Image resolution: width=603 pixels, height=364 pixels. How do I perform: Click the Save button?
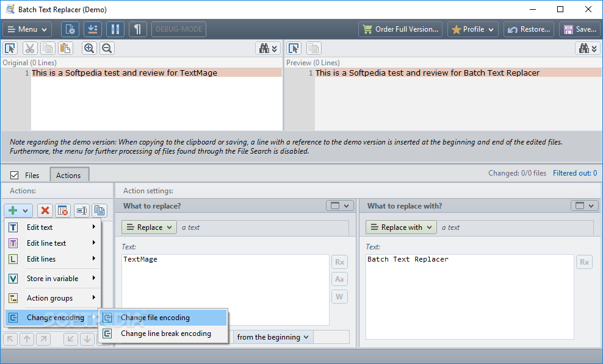580,29
